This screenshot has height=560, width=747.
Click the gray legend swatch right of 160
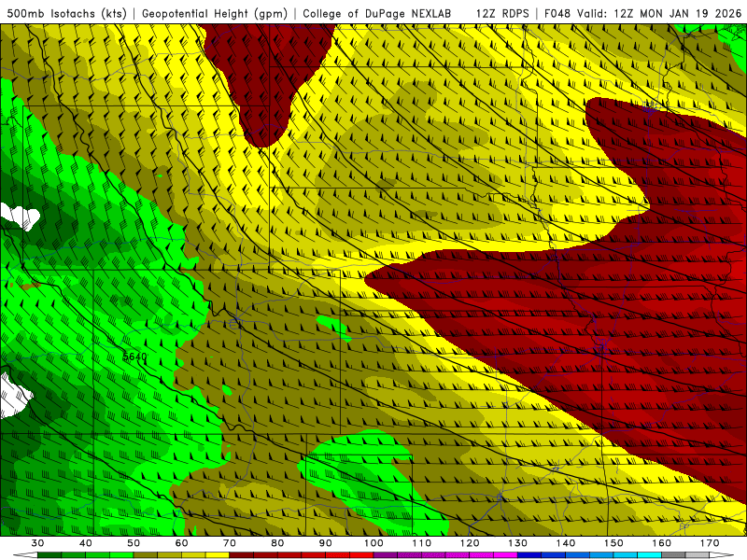coord(673,555)
